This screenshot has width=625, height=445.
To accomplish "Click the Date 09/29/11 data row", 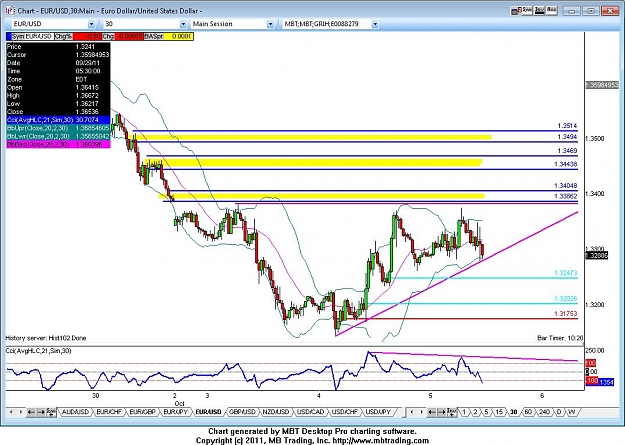I will pyautogui.click(x=58, y=63).
